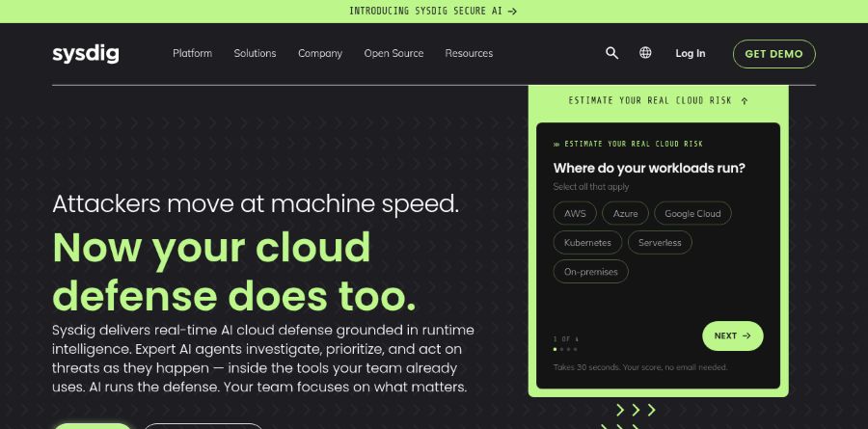
Task: Click the sysdig logo
Action: (86, 54)
